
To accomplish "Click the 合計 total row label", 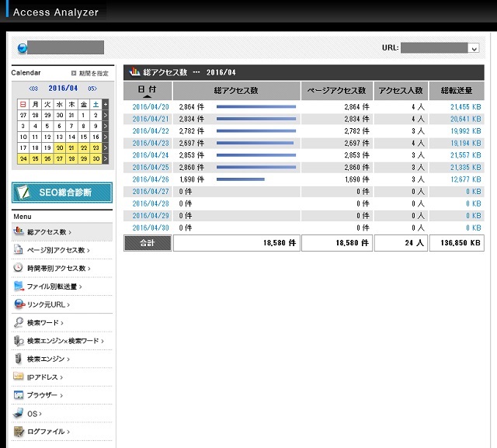I will click(x=148, y=243).
